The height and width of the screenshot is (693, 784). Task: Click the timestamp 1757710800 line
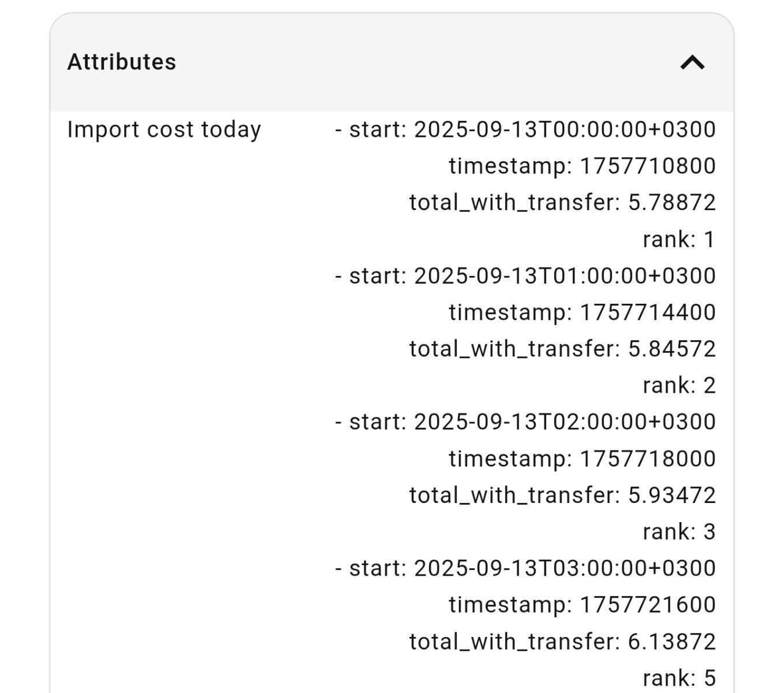[x=582, y=166]
